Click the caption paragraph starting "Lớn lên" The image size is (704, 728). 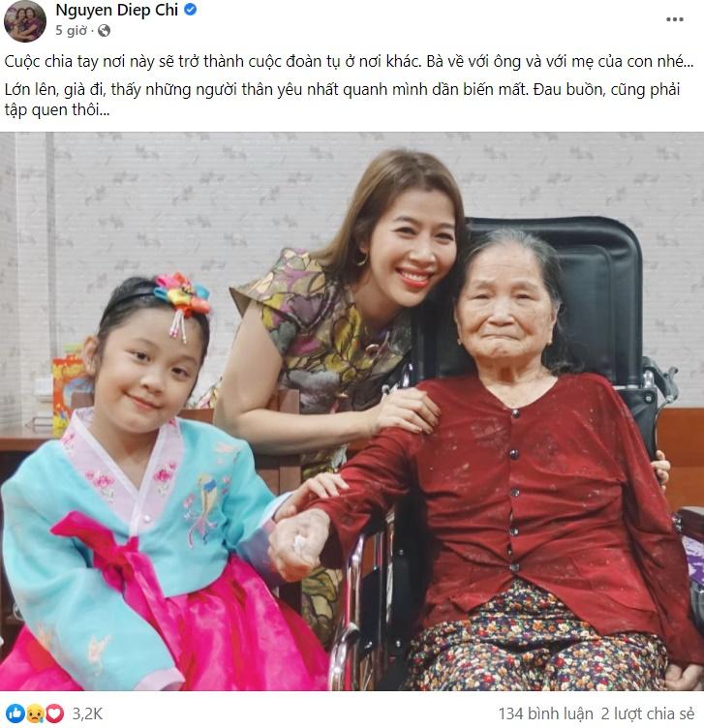(x=342, y=100)
